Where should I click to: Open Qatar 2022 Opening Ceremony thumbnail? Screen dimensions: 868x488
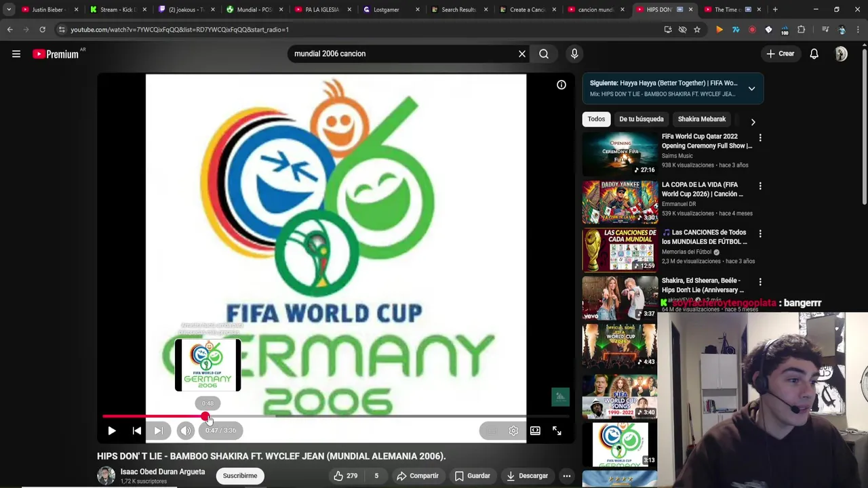tap(620, 153)
